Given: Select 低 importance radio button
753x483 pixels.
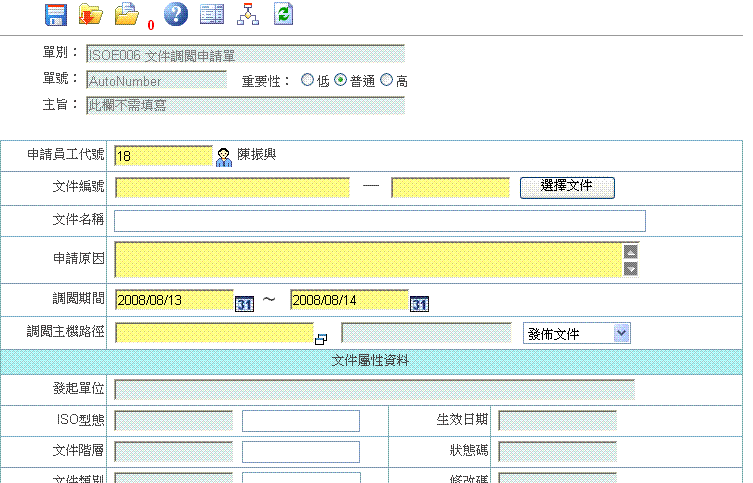Looking at the screenshot, I should click(x=308, y=81).
